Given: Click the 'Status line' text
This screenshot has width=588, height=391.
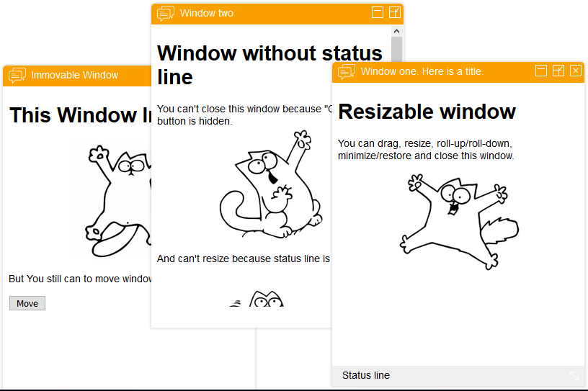Looking at the screenshot, I should (x=366, y=375).
